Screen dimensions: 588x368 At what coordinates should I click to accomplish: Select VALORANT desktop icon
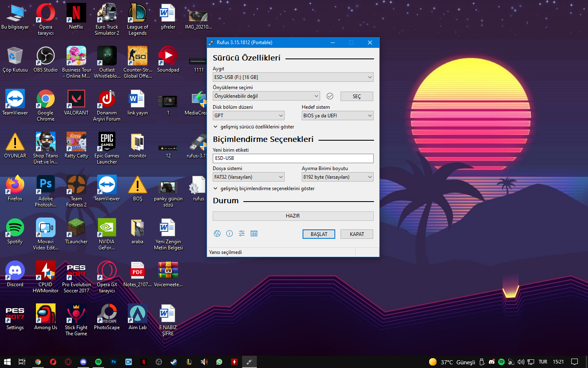coord(76,103)
